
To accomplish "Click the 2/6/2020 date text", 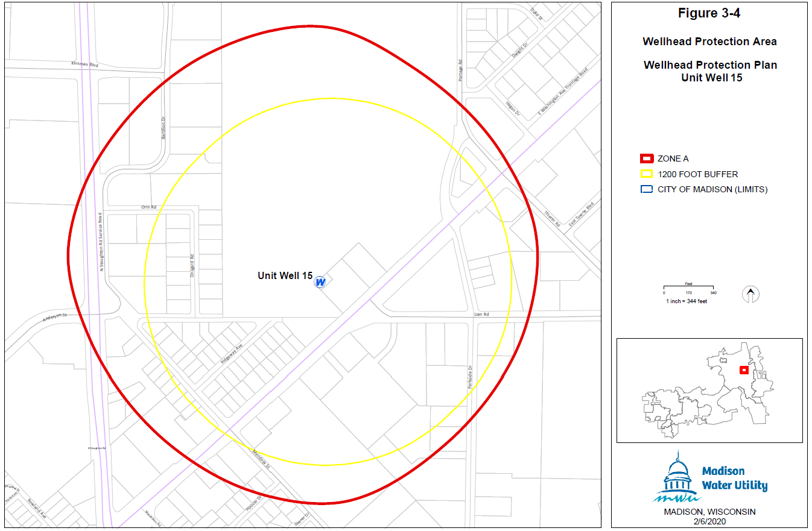I will pos(709,521).
